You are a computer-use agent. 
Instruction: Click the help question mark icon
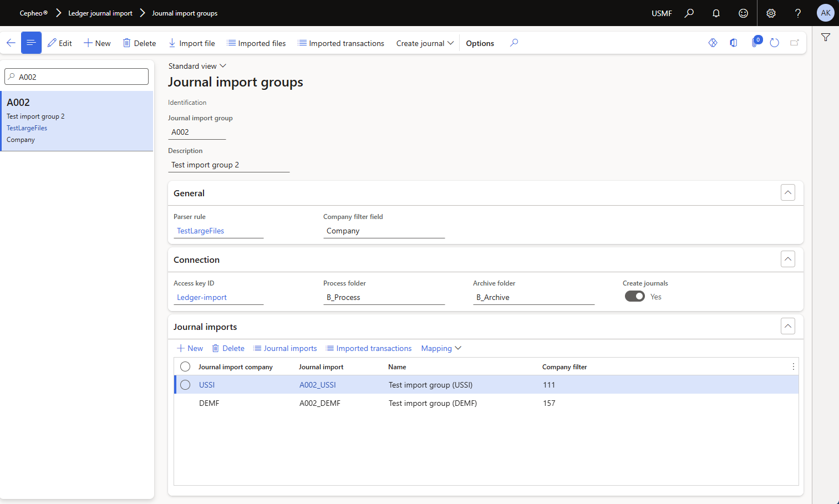[798, 13]
